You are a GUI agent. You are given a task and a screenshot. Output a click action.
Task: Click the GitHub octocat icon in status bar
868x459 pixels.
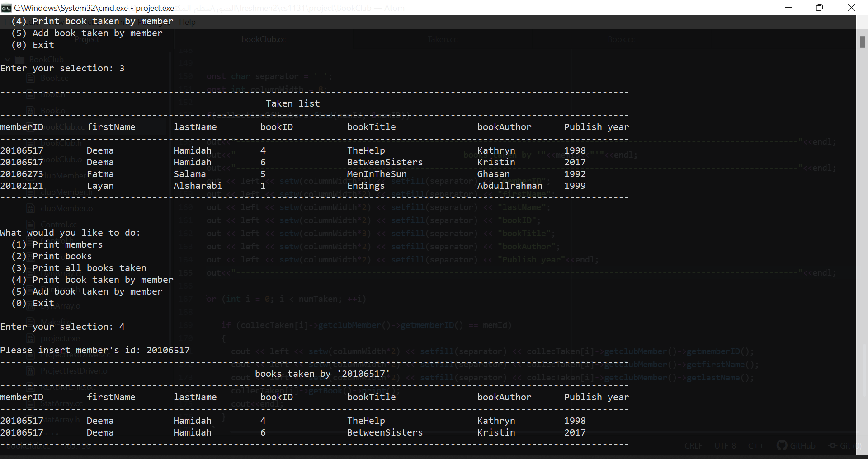(x=781, y=445)
